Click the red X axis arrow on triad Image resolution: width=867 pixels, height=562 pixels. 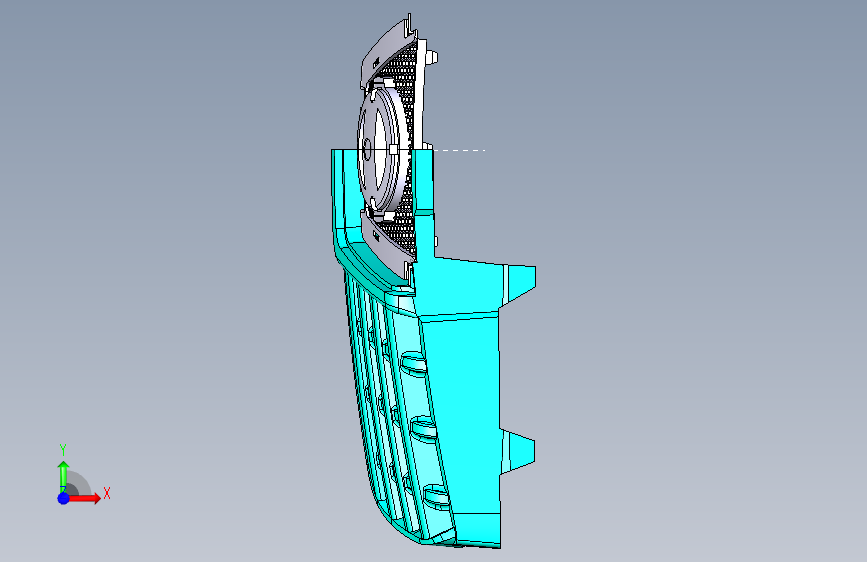84,498
